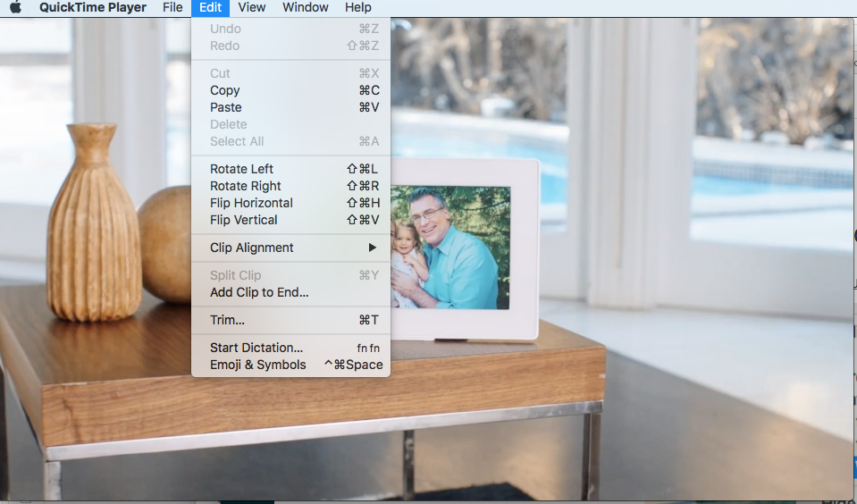Select Rotate Left
857x504 pixels.
point(290,169)
